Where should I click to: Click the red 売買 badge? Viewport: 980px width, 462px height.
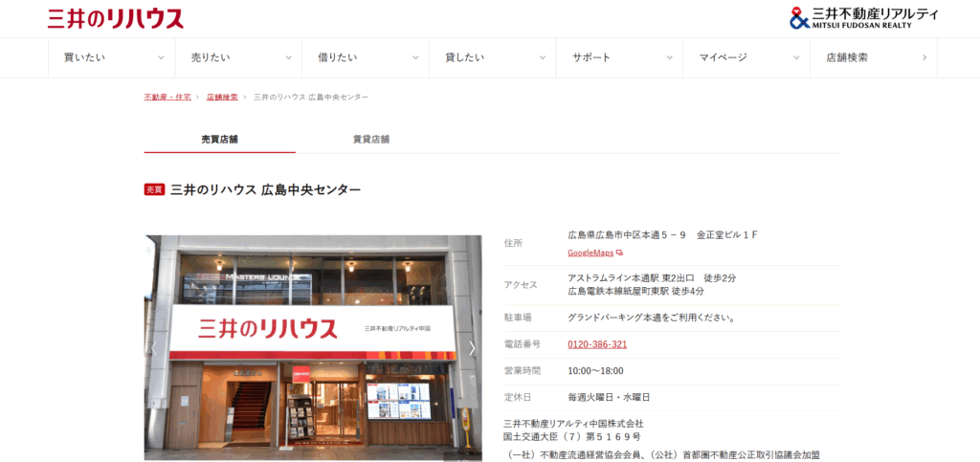(x=154, y=189)
